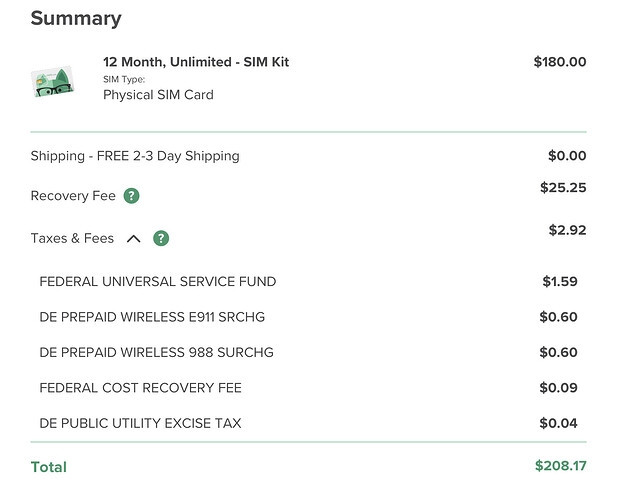Click the FEDERAL COST RECOVERY FEE label
Image resolution: width=619 pixels, height=500 pixels.
coord(140,387)
